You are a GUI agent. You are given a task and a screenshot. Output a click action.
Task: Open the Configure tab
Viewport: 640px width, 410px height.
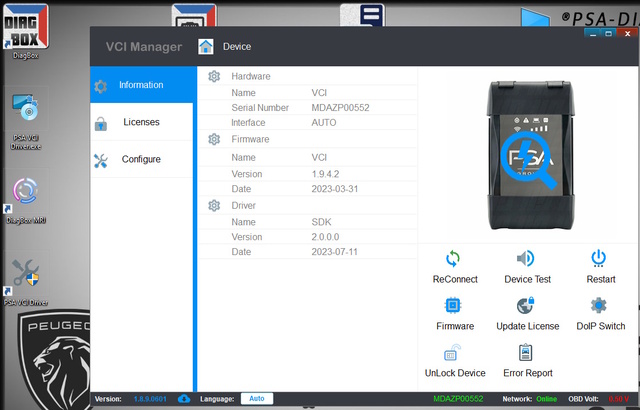click(x=141, y=160)
